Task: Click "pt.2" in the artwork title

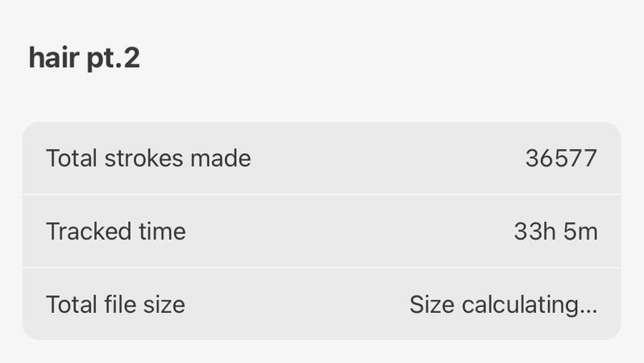Action: 113,58
